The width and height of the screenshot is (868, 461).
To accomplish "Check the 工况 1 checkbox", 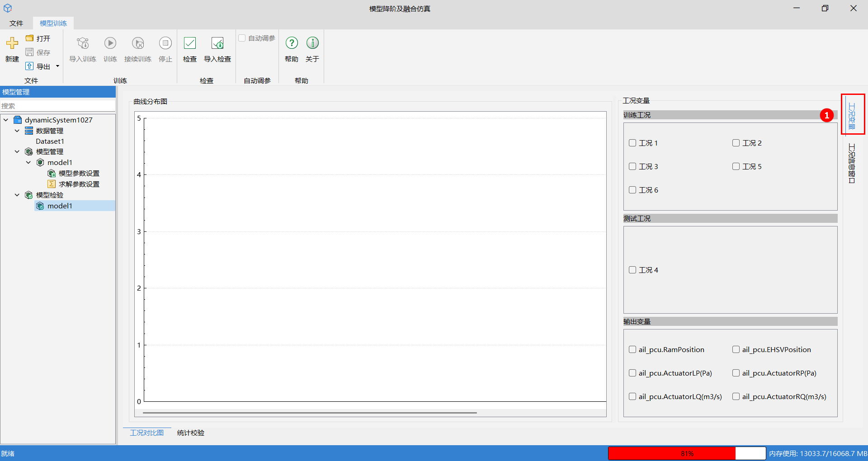I will [632, 143].
